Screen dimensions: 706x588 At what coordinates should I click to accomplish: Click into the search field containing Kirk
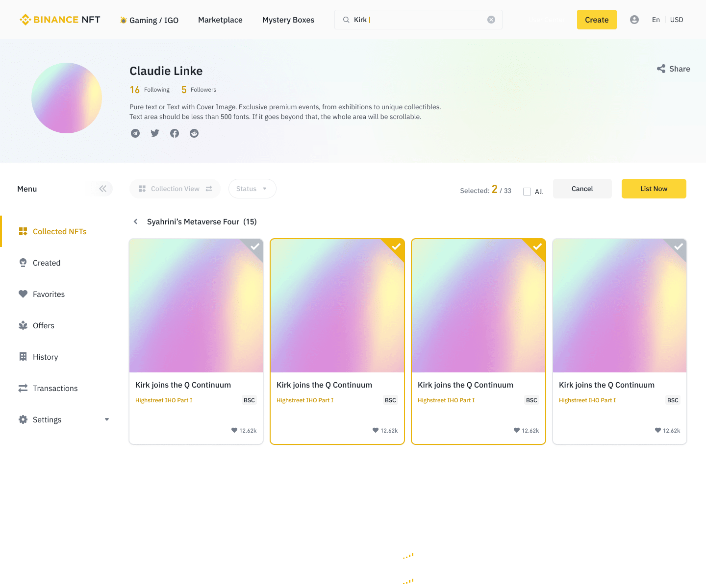(418, 20)
